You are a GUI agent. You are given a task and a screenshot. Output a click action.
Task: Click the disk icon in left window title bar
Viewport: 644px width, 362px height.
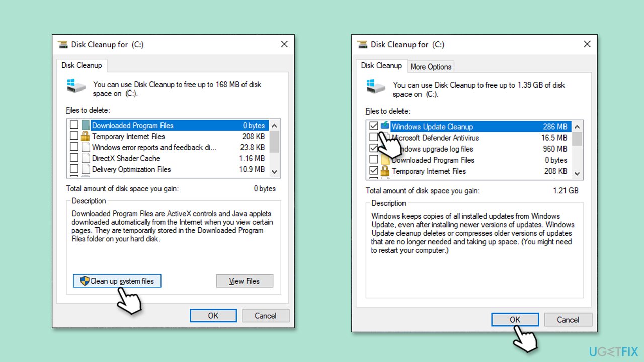pyautogui.click(x=63, y=44)
